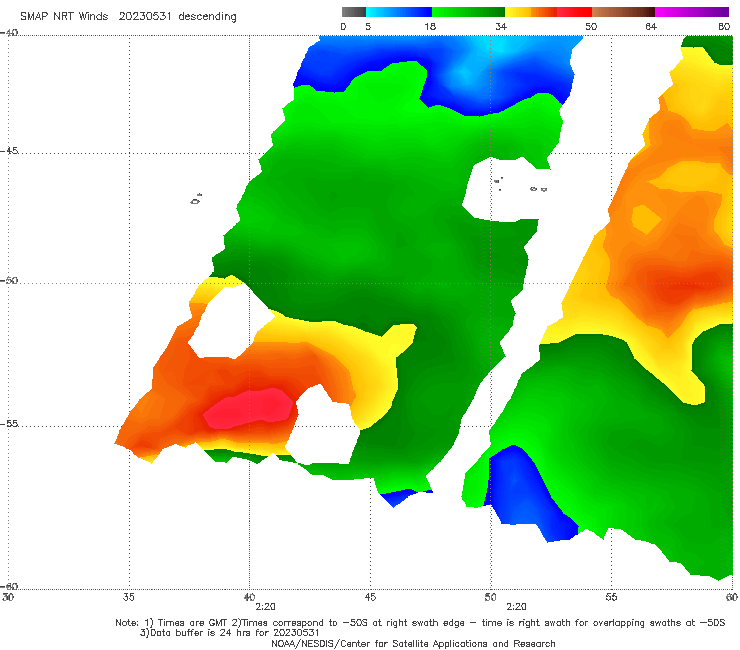This screenshot has height=650, width=740.
Task: Click the "SMAP NRT Winds" title text
Action: pos(64,16)
